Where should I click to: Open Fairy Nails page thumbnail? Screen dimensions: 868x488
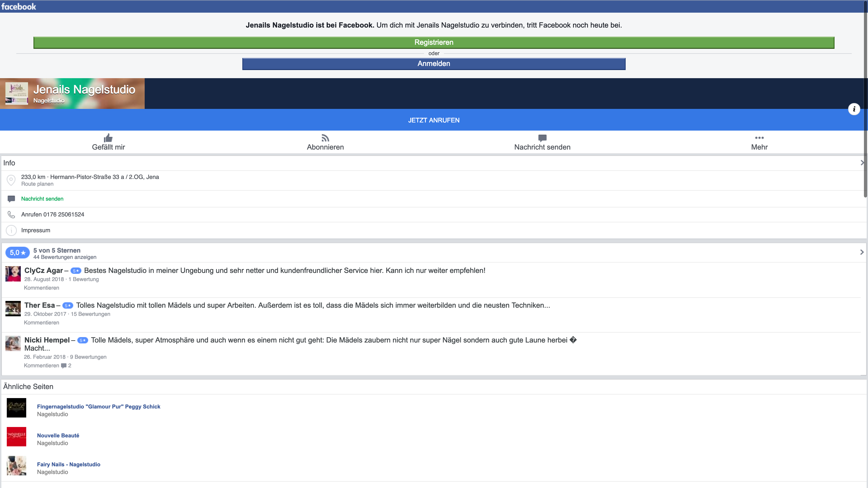[x=17, y=465]
